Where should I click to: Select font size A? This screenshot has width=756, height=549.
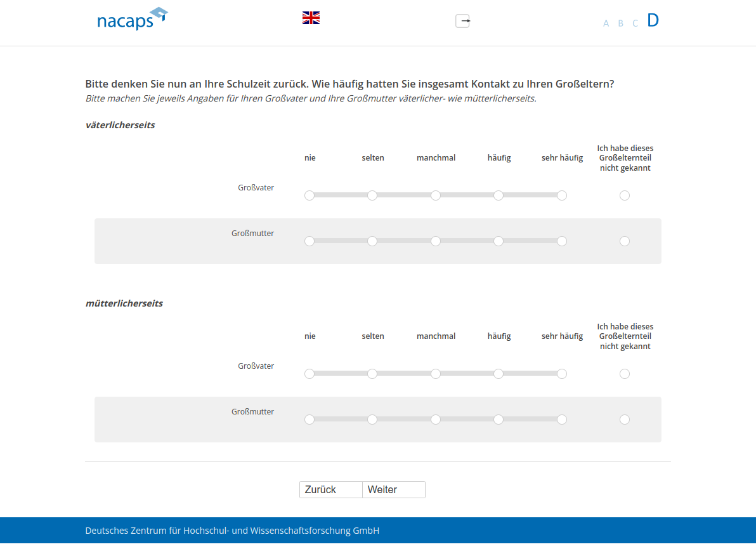point(606,23)
